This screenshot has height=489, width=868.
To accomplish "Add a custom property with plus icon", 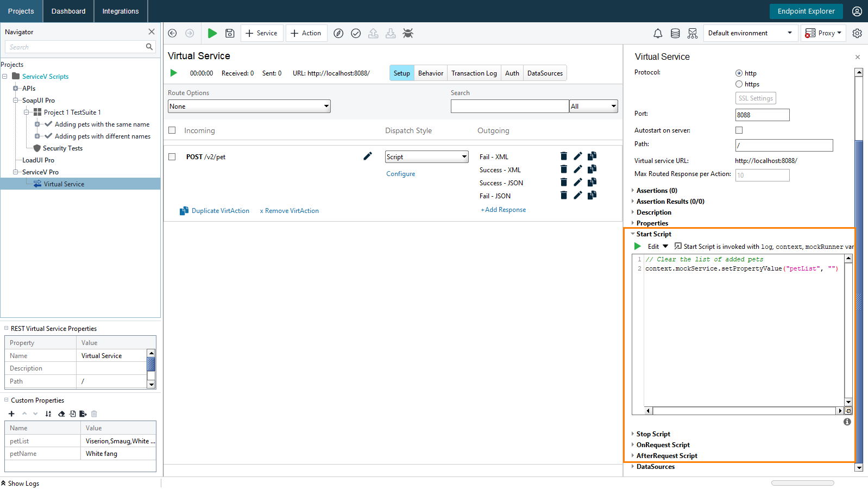I will tap(11, 413).
